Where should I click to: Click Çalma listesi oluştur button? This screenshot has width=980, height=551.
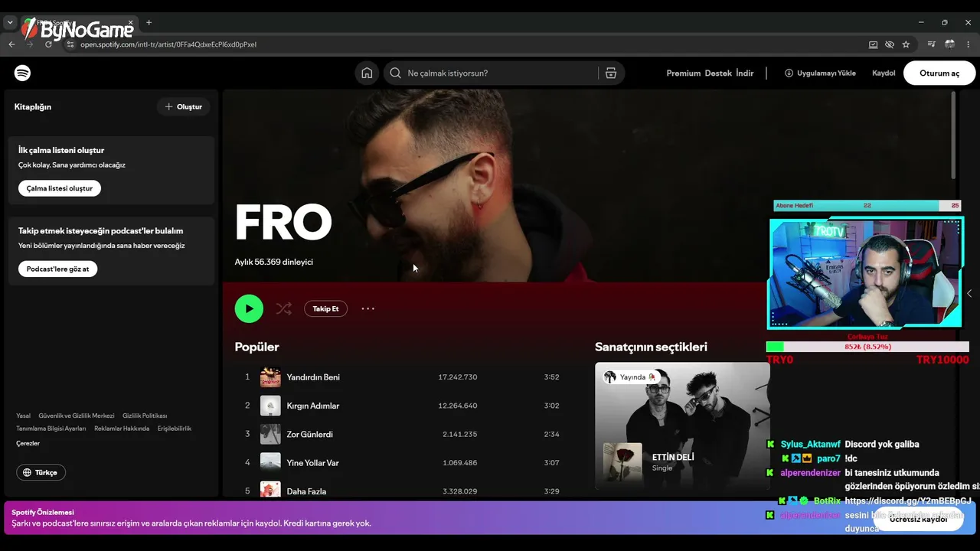(x=60, y=188)
